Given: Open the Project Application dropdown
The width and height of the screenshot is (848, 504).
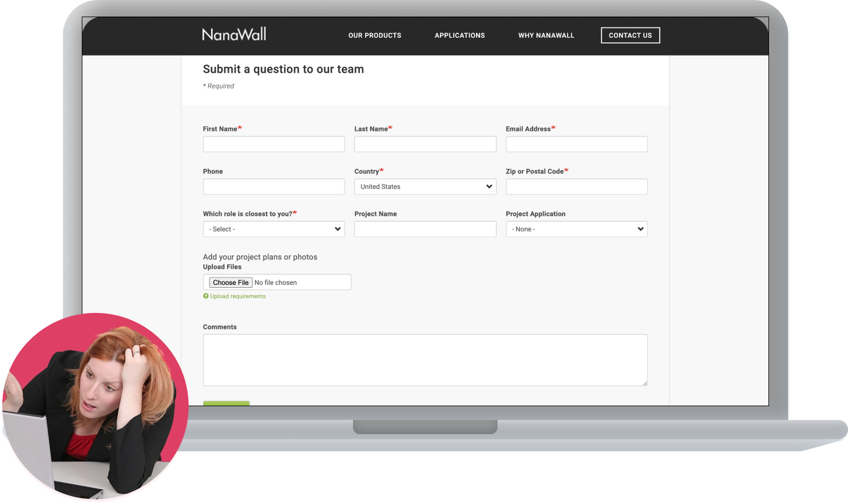Looking at the screenshot, I should tap(577, 229).
